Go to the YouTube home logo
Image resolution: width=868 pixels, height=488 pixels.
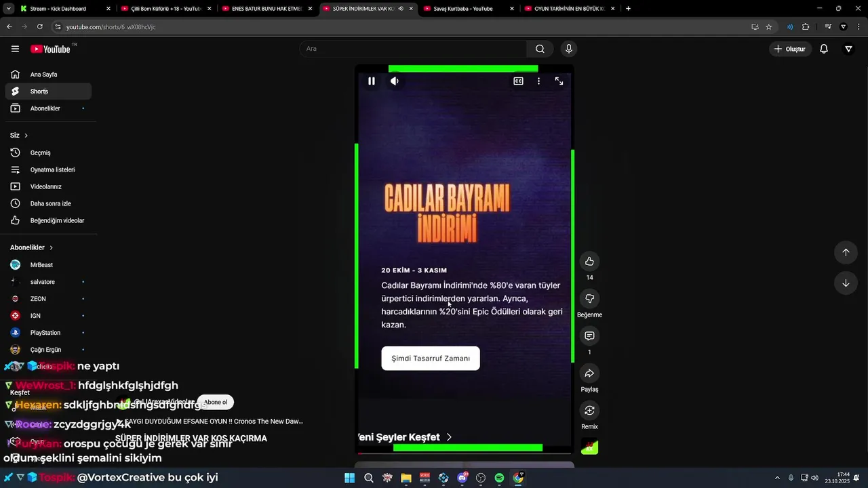[50, 49]
